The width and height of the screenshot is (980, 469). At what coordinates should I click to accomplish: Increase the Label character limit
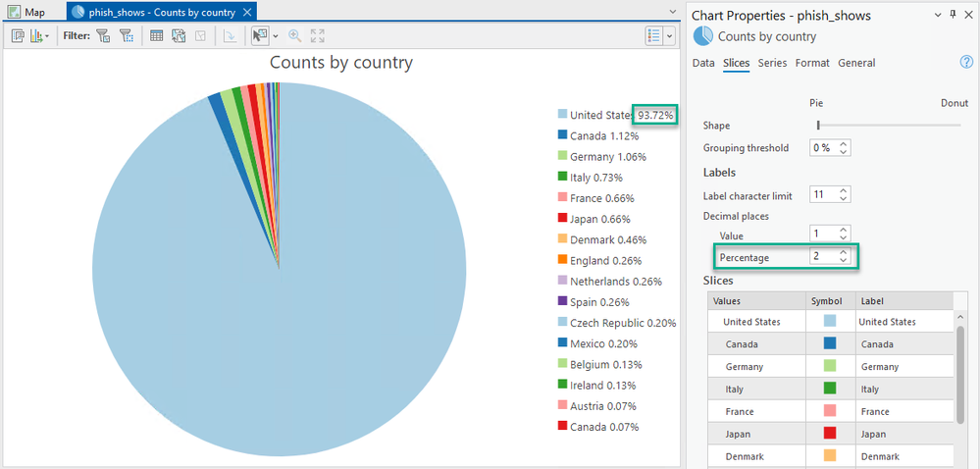point(844,191)
